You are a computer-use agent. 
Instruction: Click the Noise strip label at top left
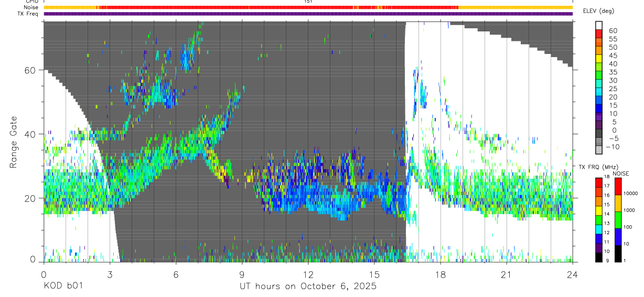pos(32,7)
